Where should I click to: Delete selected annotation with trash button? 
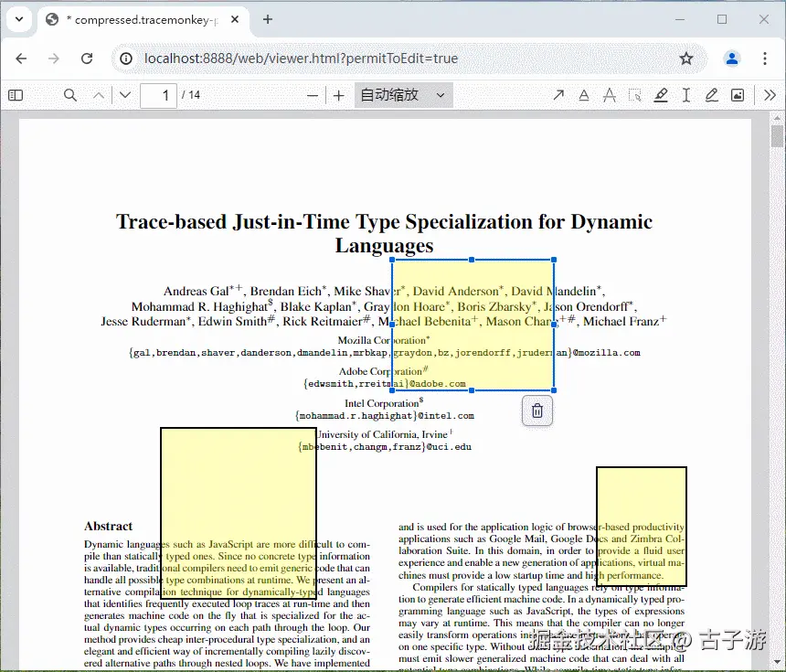(x=537, y=411)
